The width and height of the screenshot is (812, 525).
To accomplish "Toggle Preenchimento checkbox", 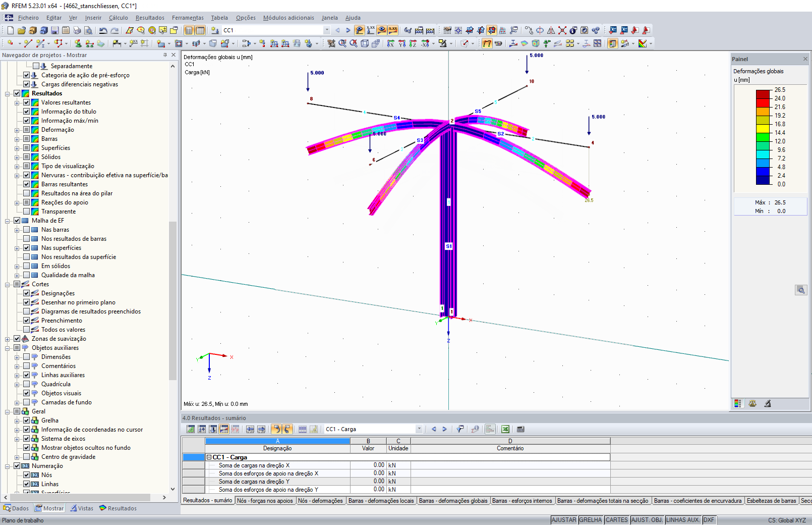I will tap(27, 321).
